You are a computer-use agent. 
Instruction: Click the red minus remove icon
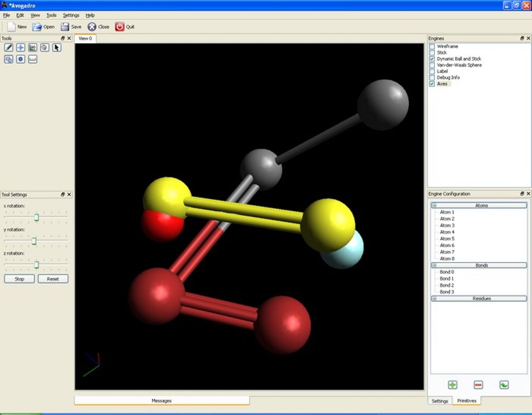coord(478,385)
